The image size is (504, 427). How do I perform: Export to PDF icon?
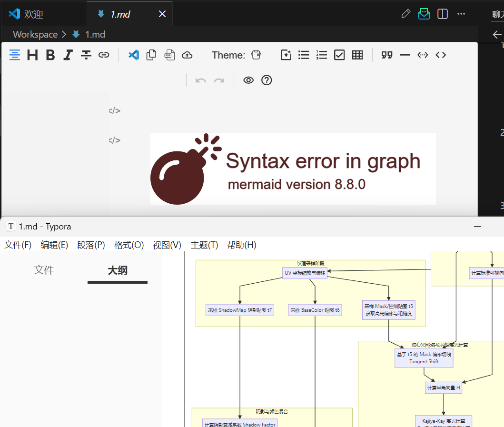click(x=169, y=55)
